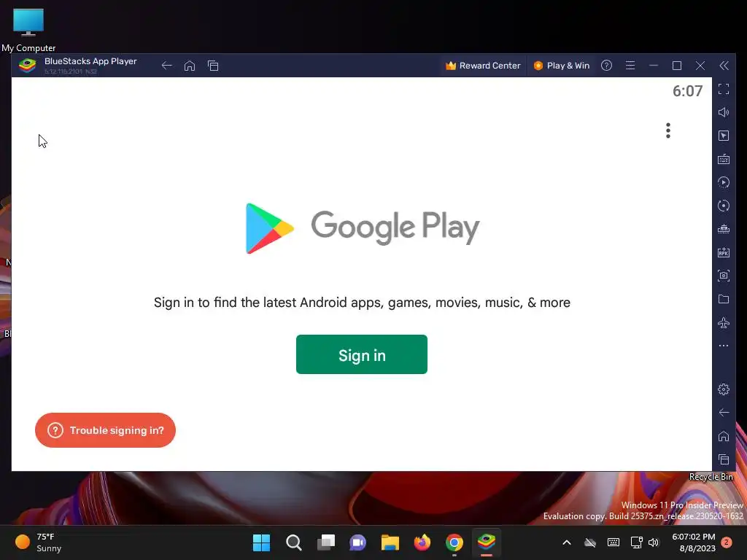Open Task View on the taskbar
This screenshot has width=747, height=560.
[x=326, y=542]
